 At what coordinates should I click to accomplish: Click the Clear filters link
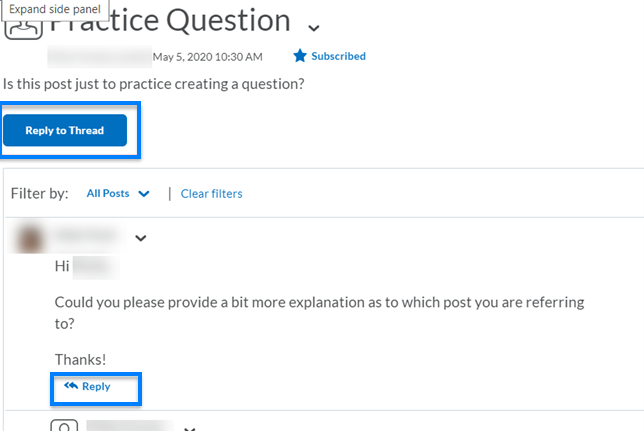pyautogui.click(x=211, y=193)
